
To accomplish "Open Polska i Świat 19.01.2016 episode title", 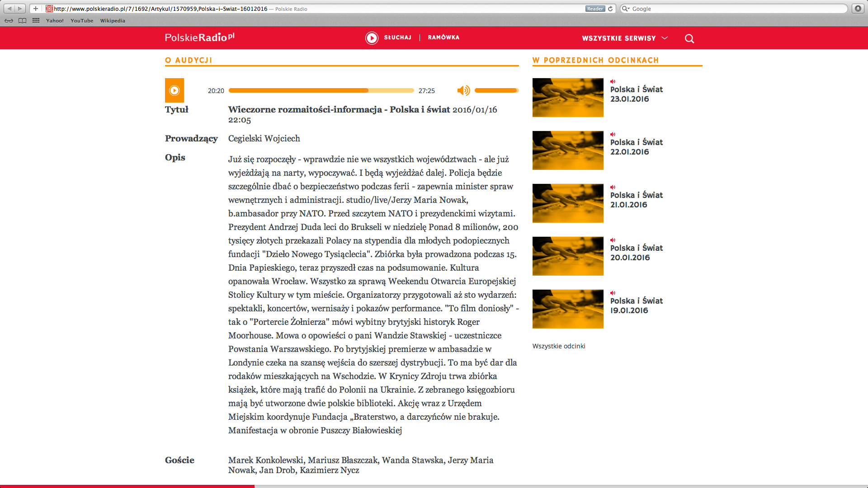I will click(637, 305).
